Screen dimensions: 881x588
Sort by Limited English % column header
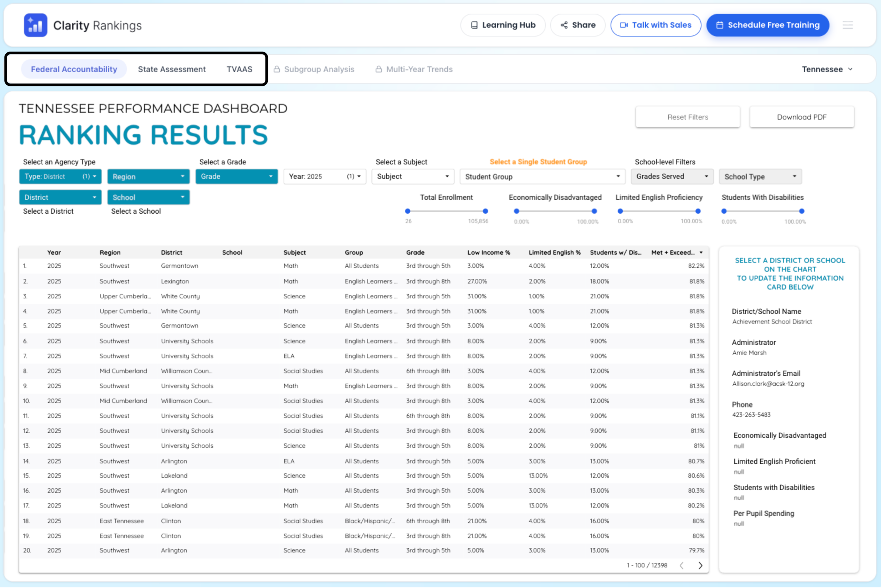click(x=554, y=253)
